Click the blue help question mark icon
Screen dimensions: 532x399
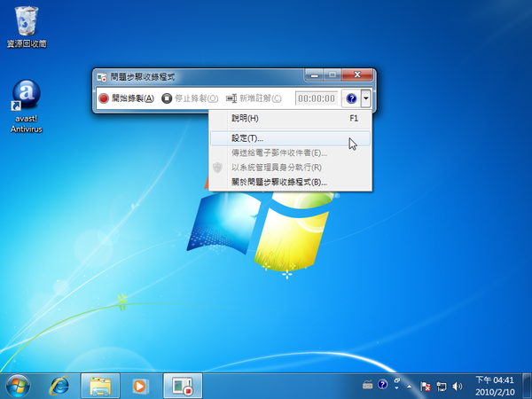pos(351,98)
